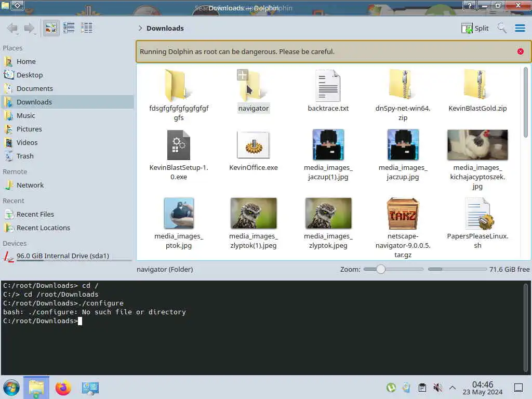
Task: Open the hamburger menu
Action: click(x=520, y=28)
